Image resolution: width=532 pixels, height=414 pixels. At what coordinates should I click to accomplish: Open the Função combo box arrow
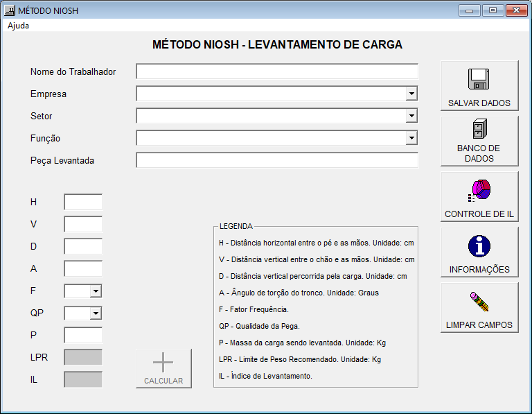tap(411, 138)
